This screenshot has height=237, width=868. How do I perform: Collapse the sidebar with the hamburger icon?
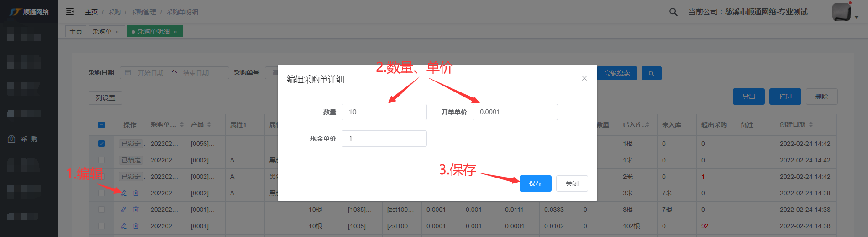coord(70,11)
